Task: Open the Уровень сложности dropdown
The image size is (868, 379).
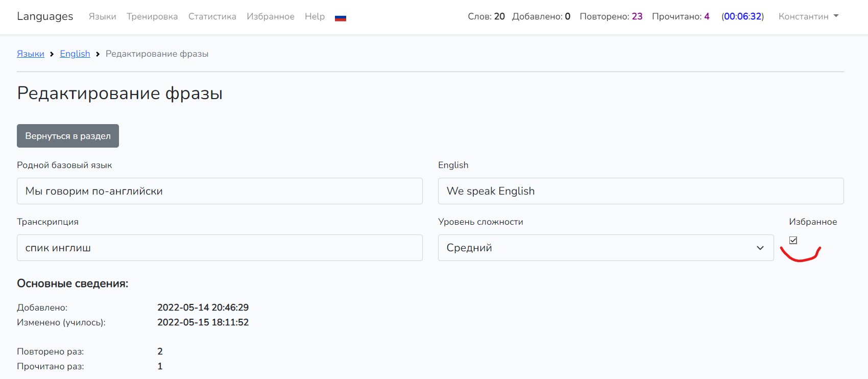Action: pos(606,248)
